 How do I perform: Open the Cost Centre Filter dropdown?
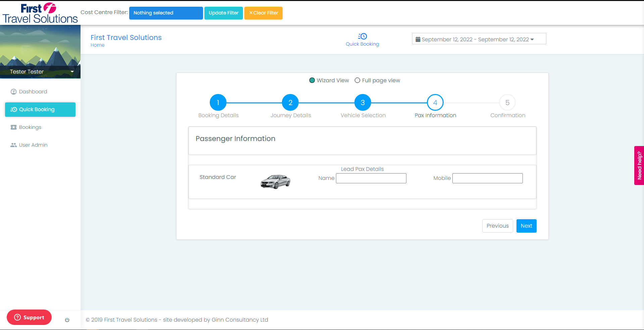pos(166,13)
